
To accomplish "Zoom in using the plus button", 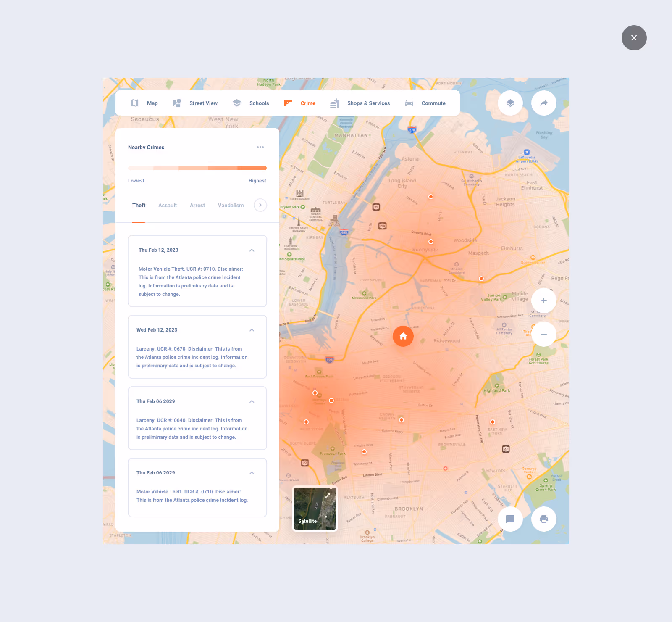I will point(543,300).
